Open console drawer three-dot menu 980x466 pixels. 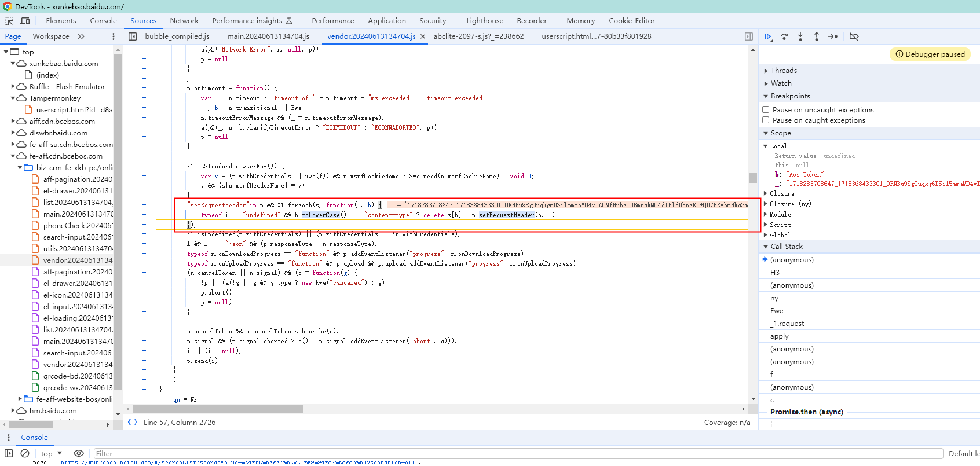tap(9, 438)
